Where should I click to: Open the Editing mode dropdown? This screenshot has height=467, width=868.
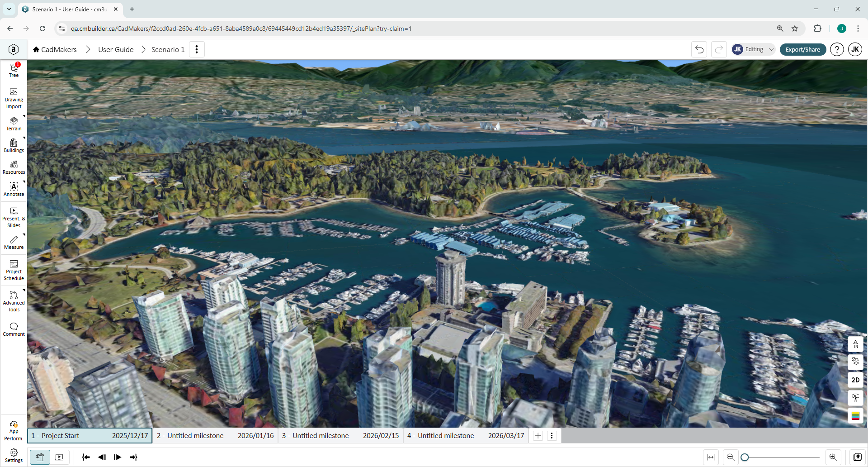click(754, 49)
